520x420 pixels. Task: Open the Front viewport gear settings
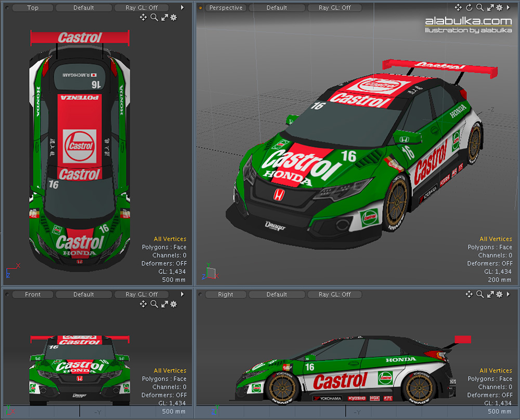tap(174, 304)
